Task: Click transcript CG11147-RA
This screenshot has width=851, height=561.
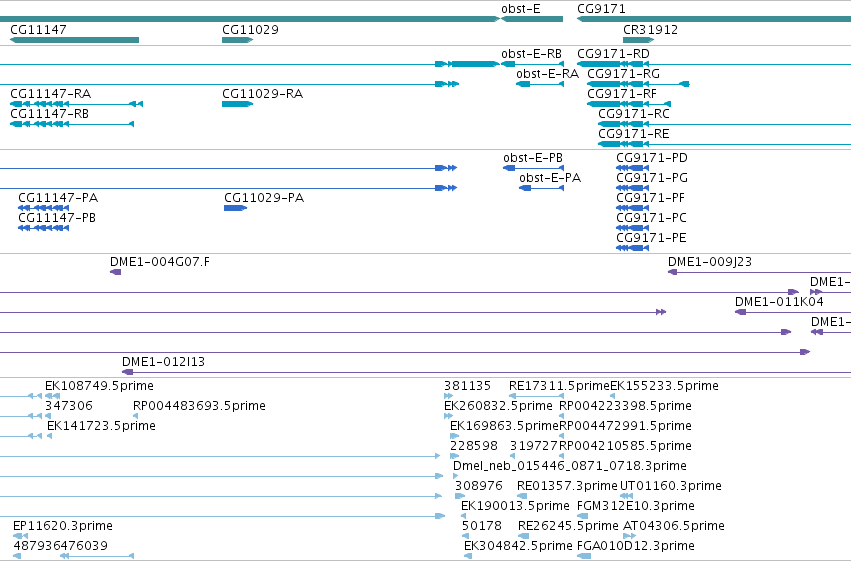Action: tap(77, 104)
